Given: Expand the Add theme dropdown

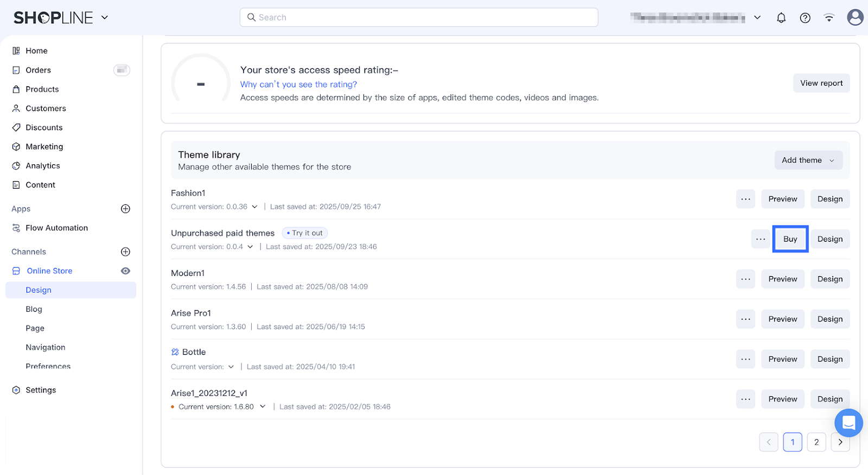Looking at the screenshot, I should pos(808,160).
